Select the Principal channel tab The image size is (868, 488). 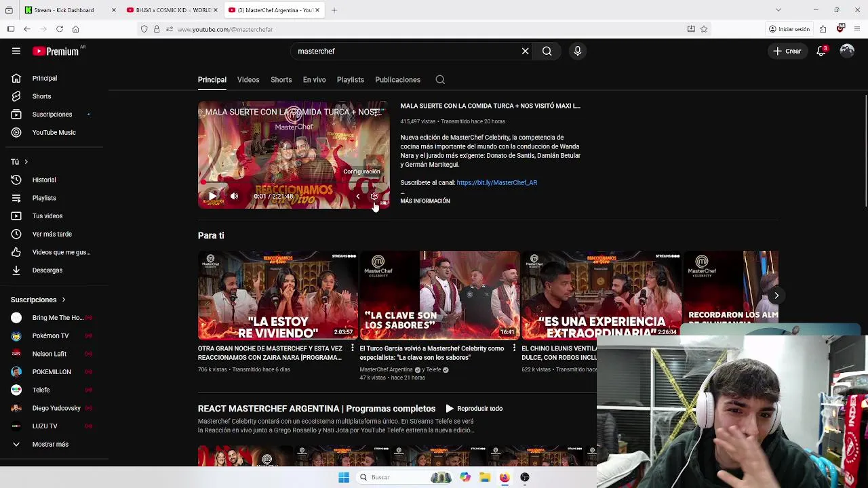(x=212, y=80)
